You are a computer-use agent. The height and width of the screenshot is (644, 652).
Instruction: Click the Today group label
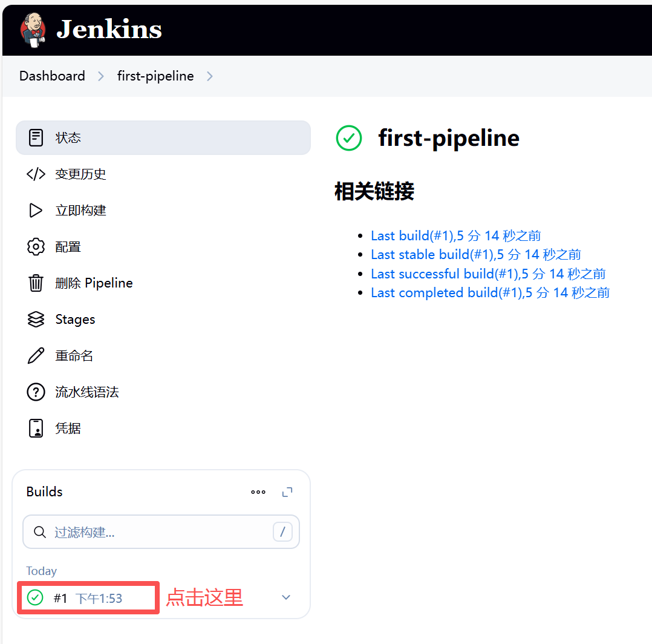click(x=41, y=571)
